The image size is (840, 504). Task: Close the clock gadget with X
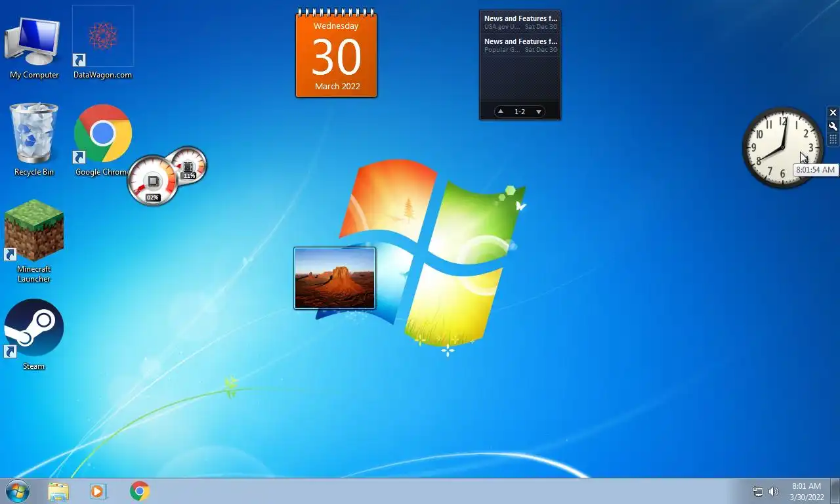(833, 113)
